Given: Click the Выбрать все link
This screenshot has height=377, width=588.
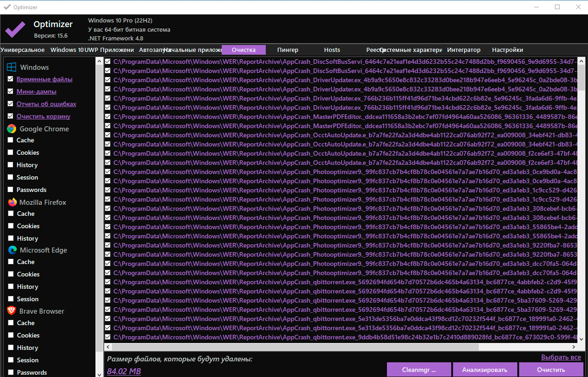Looking at the screenshot, I should pyautogui.click(x=561, y=357).
